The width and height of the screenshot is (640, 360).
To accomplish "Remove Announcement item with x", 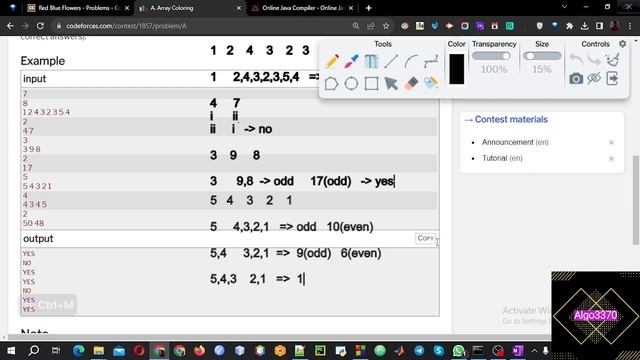I will pos(611,142).
